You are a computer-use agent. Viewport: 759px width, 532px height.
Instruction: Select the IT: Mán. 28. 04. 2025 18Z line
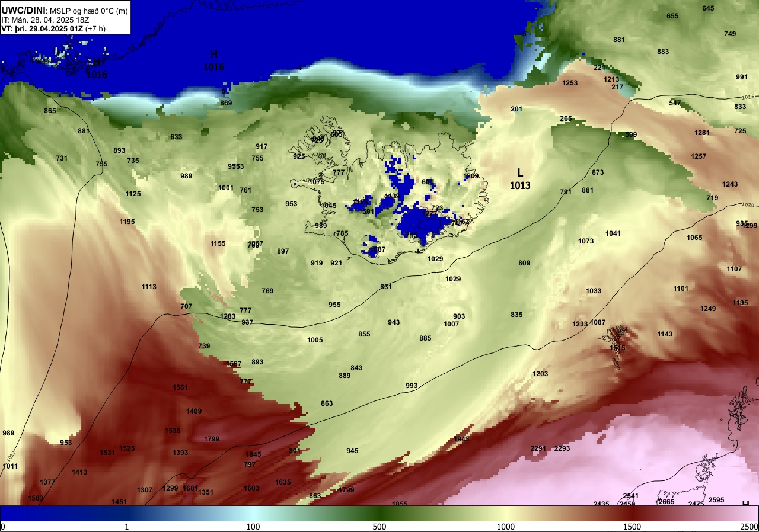click(x=45, y=20)
